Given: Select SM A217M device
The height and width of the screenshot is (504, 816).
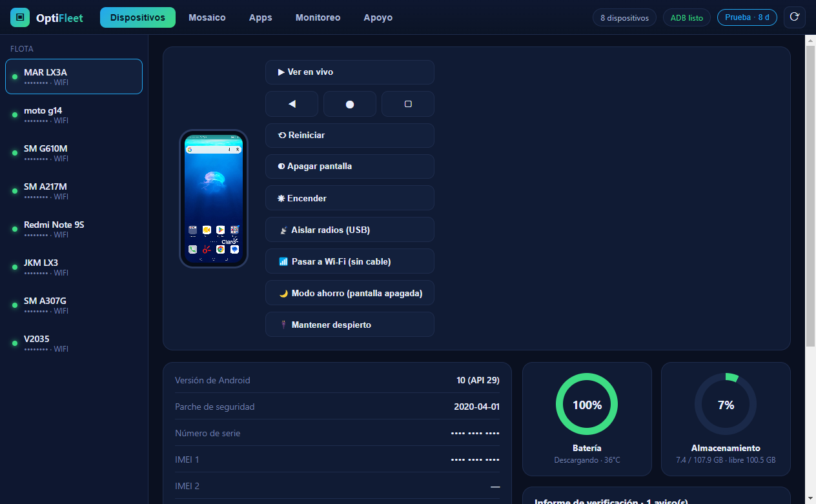Looking at the screenshot, I should 74,191.
